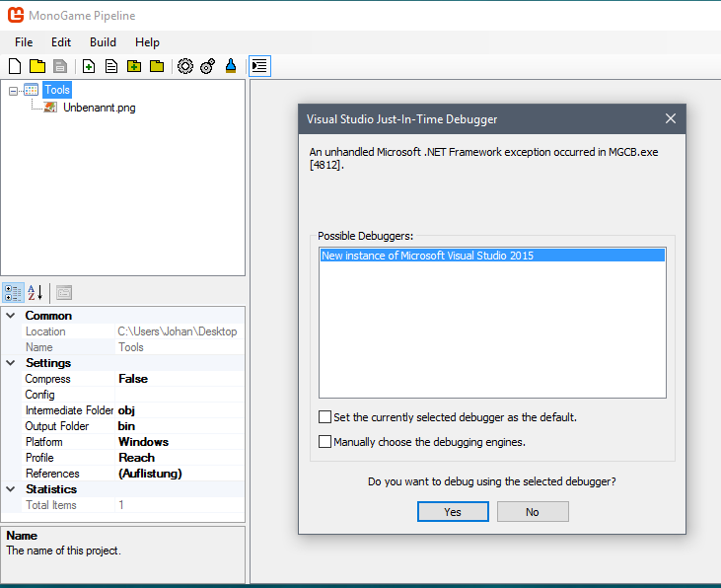Select New instance of Microsoft Visual Studio 2015
The image size is (721, 588).
click(x=492, y=256)
